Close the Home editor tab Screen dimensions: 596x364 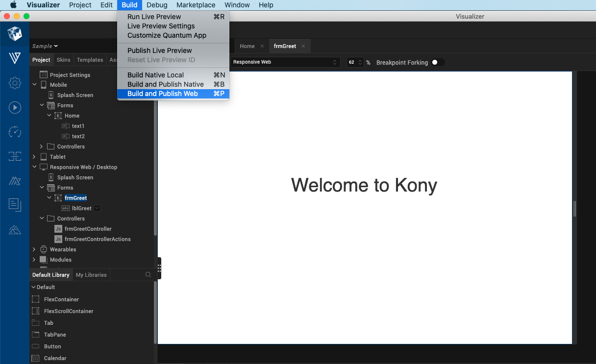coord(262,46)
